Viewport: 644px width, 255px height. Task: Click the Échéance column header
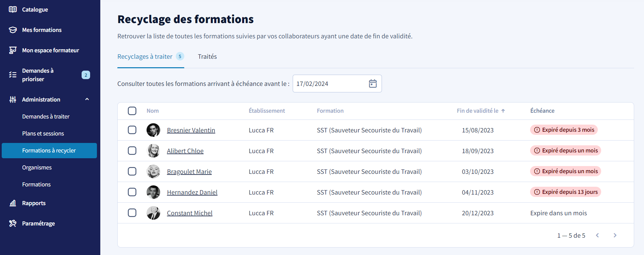pos(542,111)
